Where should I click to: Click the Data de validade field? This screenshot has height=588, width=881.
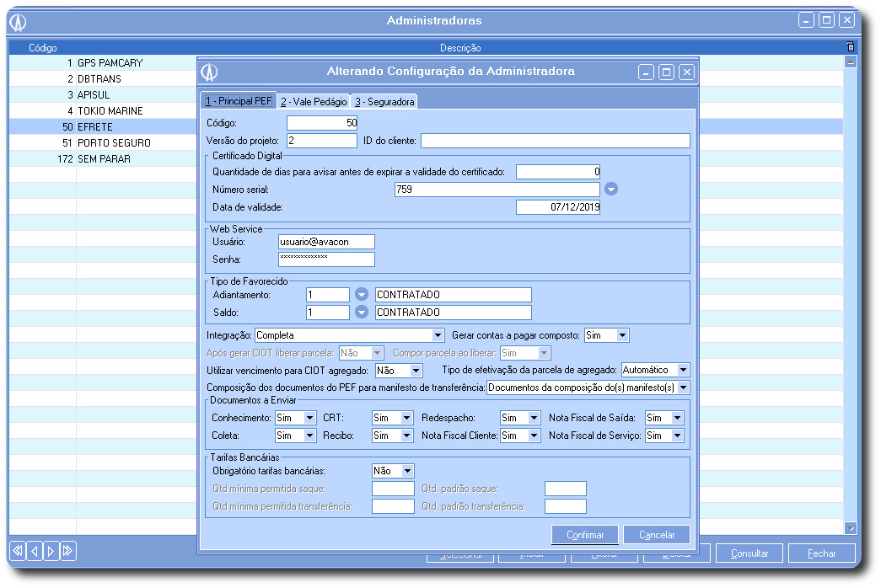tap(558, 207)
